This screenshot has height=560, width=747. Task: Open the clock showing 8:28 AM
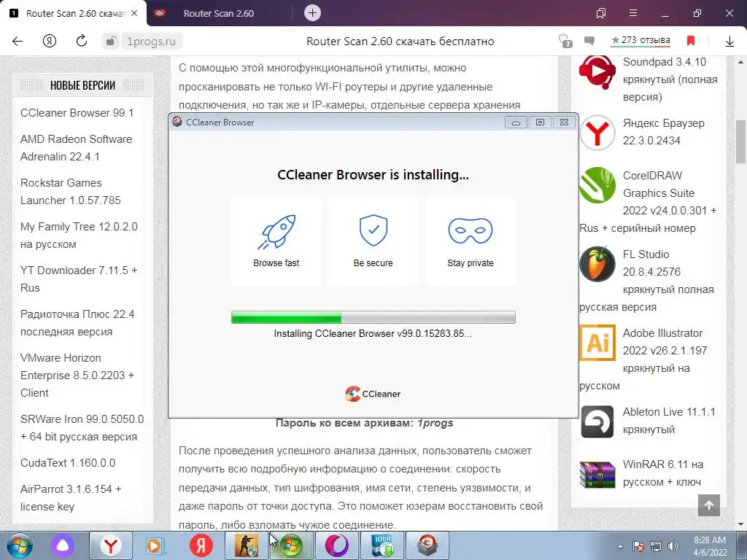point(710,546)
